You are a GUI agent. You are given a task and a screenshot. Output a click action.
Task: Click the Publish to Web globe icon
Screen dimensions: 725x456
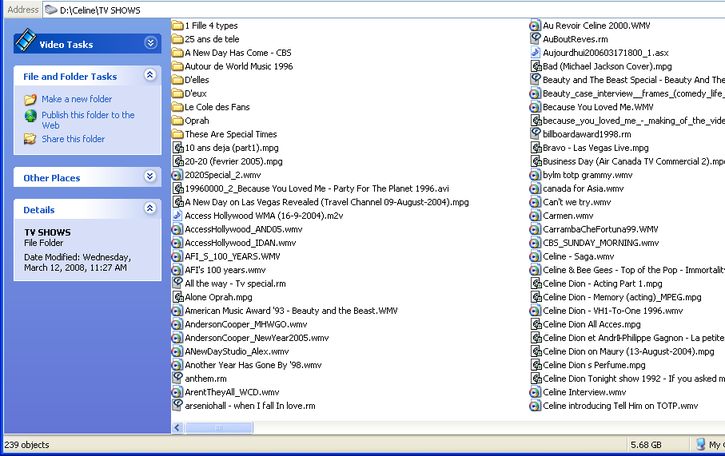[x=31, y=116]
